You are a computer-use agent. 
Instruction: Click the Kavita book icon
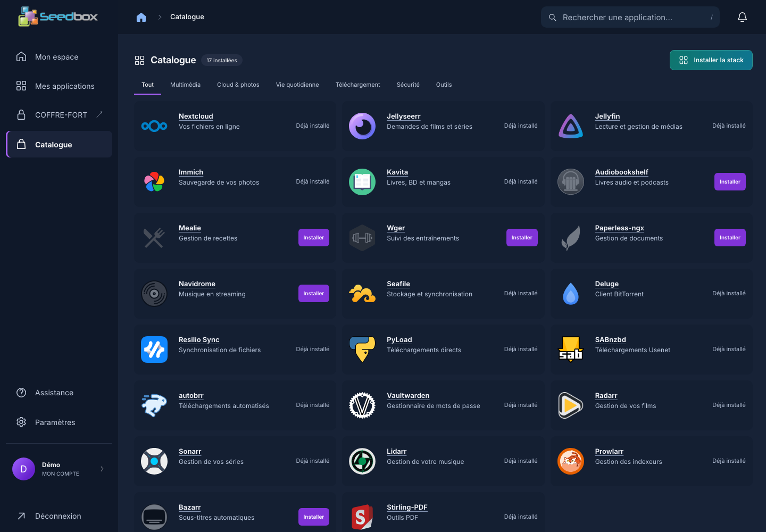point(362,182)
